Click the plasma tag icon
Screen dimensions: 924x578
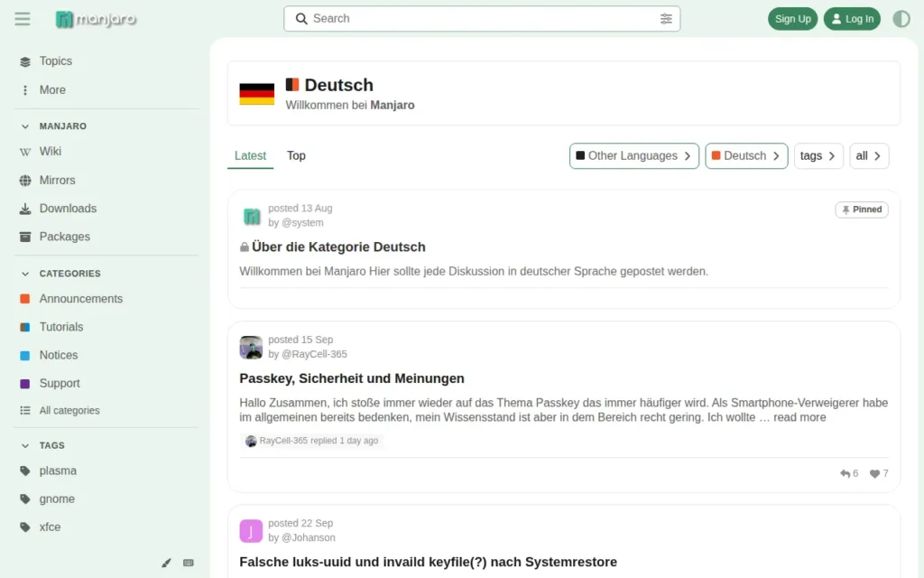click(24, 471)
